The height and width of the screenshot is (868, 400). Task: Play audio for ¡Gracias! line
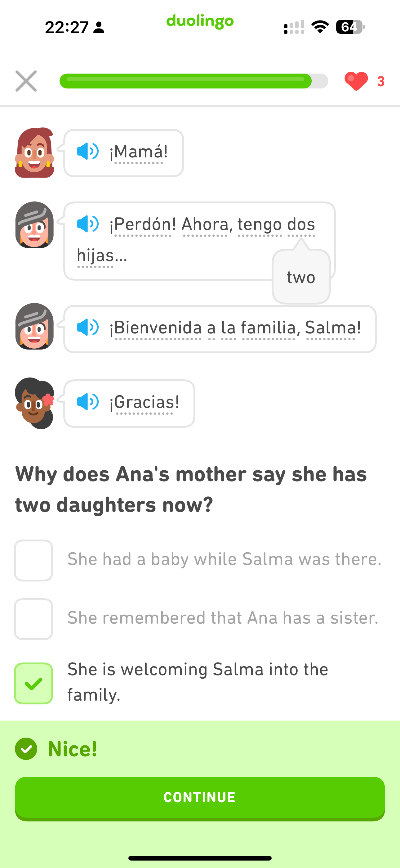(x=87, y=402)
